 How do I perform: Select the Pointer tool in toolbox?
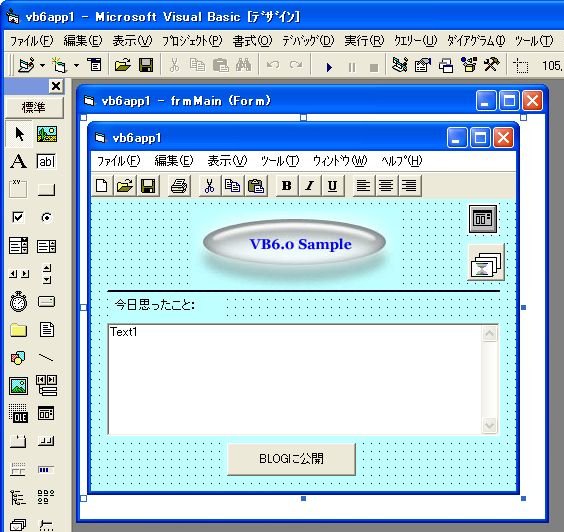pyautogui.click(x=19, y=134)
